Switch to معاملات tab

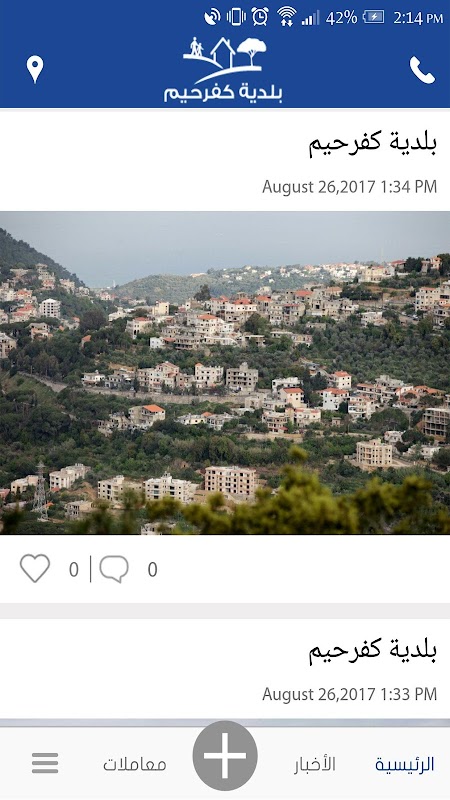coord(135,764)
